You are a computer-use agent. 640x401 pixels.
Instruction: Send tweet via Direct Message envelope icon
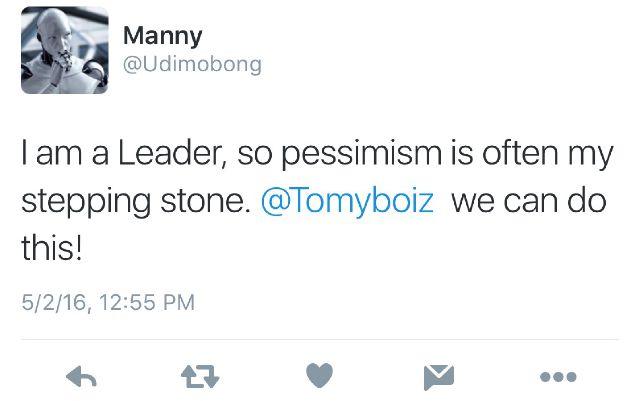[x=437, y=375]
